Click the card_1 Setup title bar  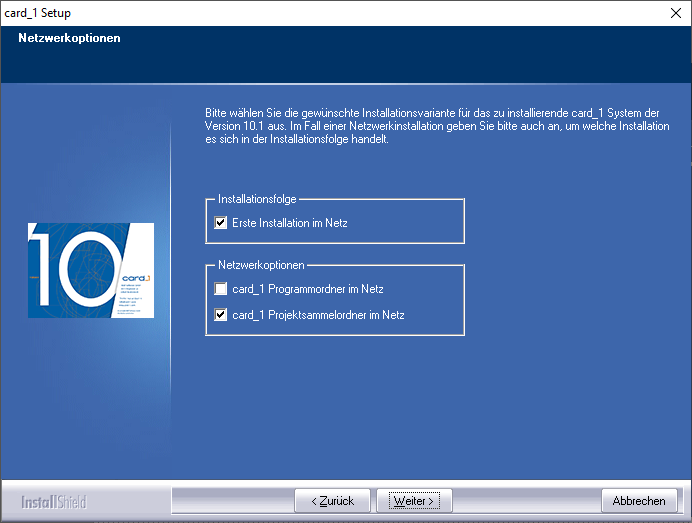(x=300, y=13)
